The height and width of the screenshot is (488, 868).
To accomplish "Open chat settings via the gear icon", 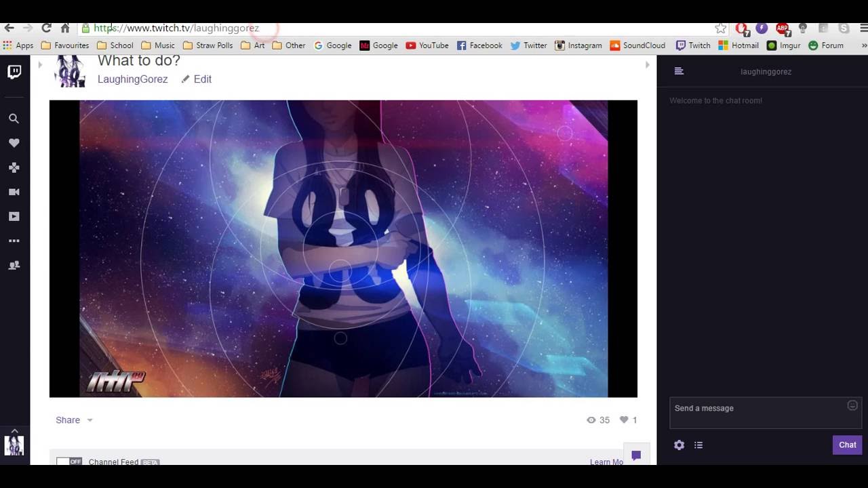I will [x=679, y=445].
